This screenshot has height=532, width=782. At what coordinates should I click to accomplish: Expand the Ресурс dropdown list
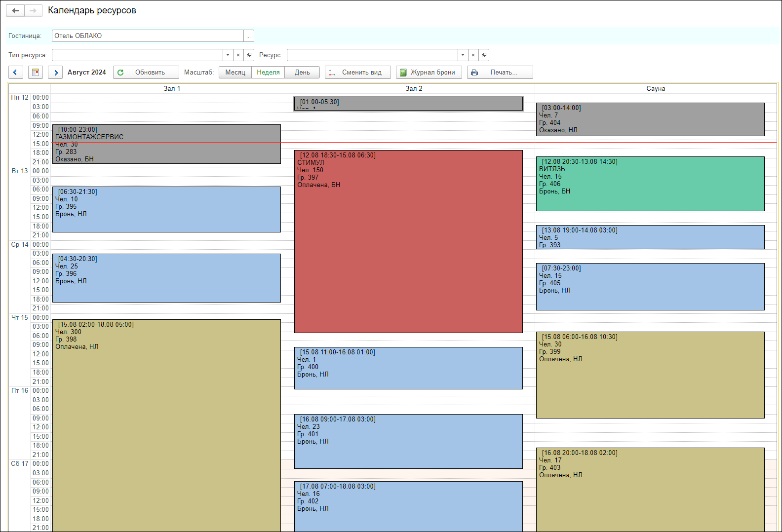pos(463,55)
